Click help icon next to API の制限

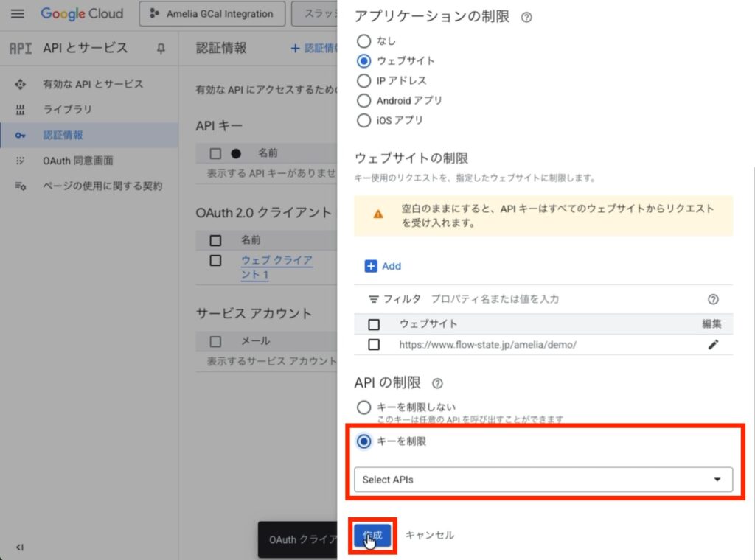[437, 383]
